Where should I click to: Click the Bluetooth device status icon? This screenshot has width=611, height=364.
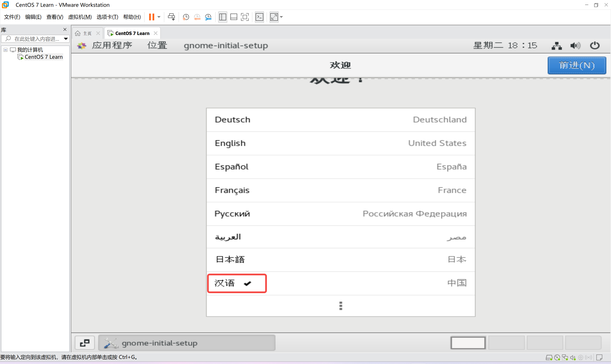click(589, 358)
